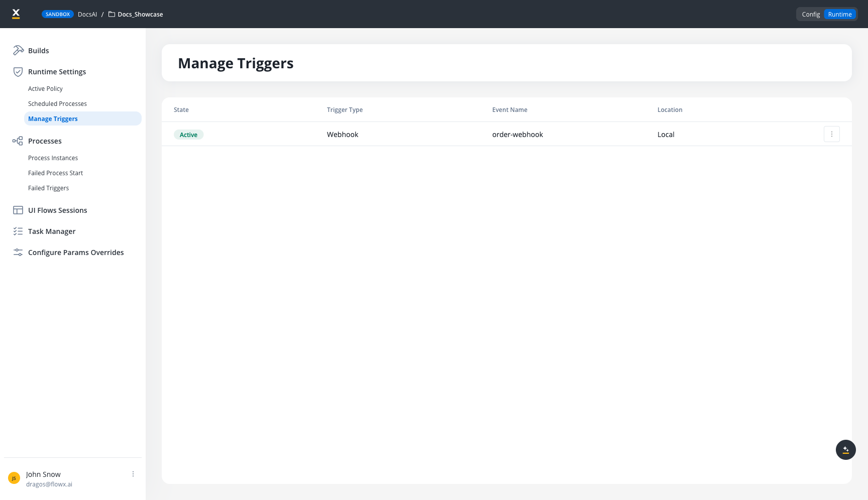Click John Snow's avatar circle
868x500 pixels.
pos(14,478)
